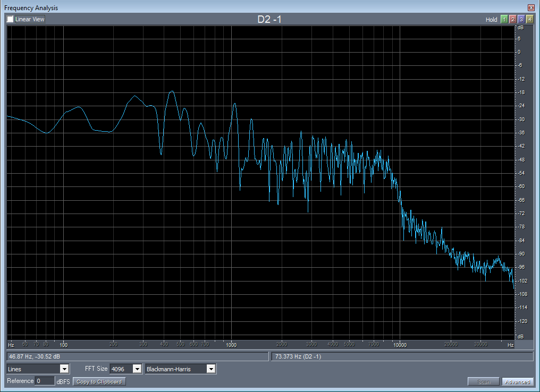
Task: Click the 100 Hz axis label
Action: pyautogui.click(x=63, y=345)
